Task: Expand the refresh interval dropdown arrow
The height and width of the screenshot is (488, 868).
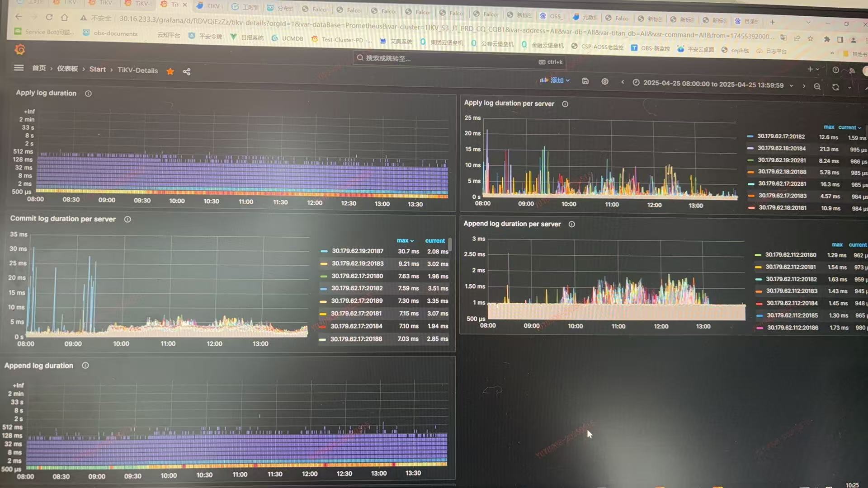Action: point(850,87)
